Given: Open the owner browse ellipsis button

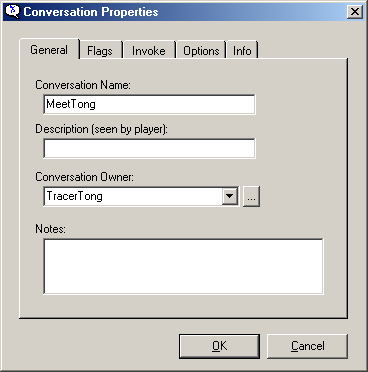Looking at the screenshot, I should (x=251, y=196).
